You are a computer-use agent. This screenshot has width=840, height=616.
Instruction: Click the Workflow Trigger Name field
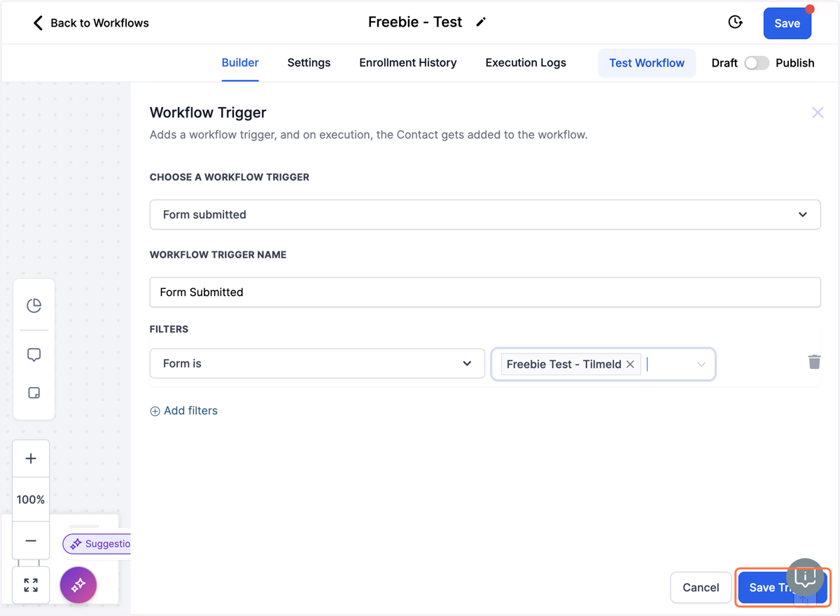pos(485,292)
